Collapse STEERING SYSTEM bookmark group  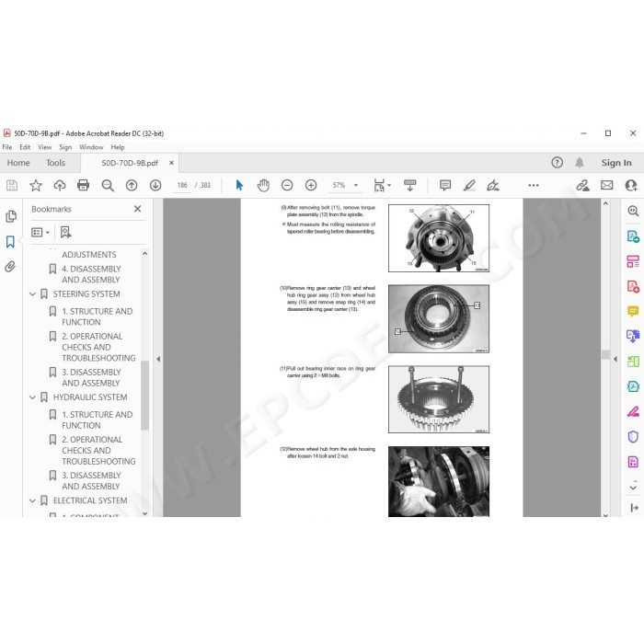(x=32, y=294)
